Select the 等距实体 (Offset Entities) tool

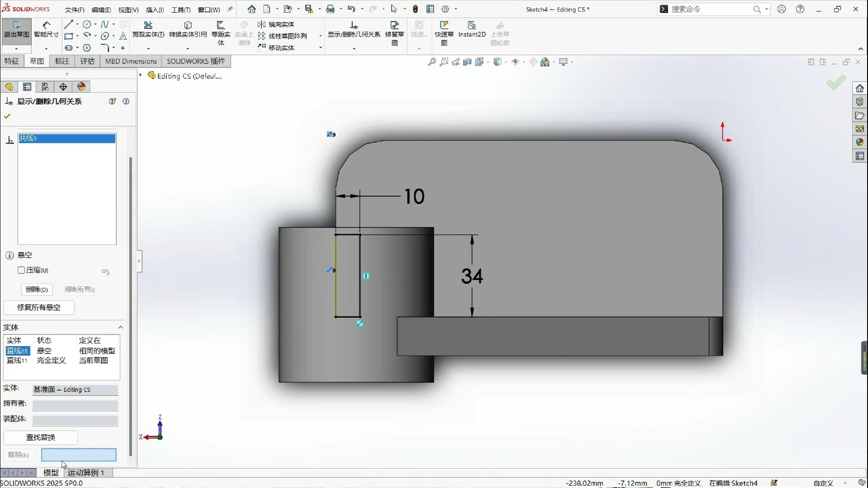[x=221, y=28]
